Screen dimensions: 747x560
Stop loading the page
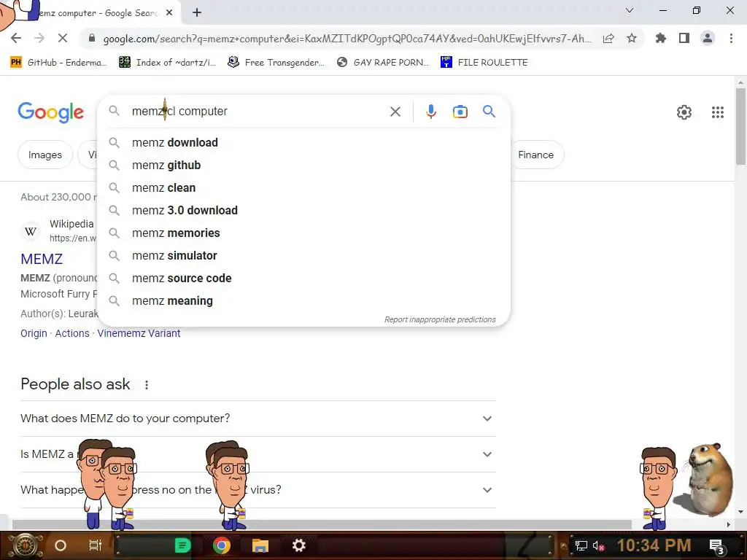coord(63,38)
